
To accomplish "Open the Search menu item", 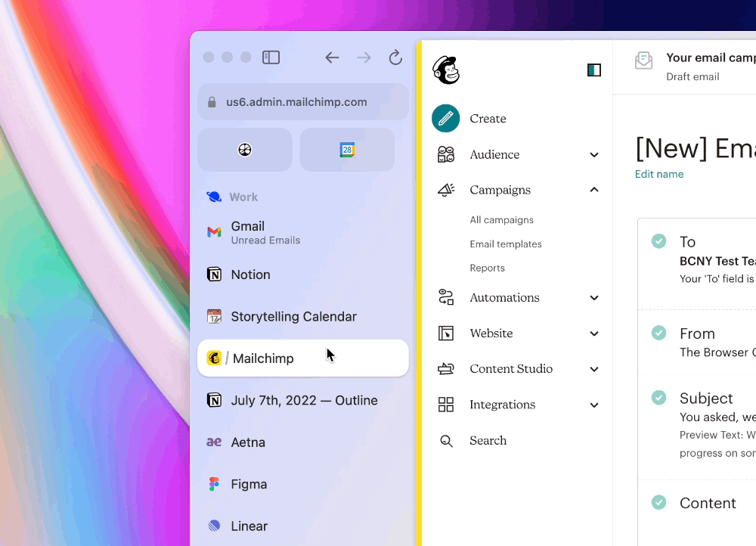I will [488, 440].
